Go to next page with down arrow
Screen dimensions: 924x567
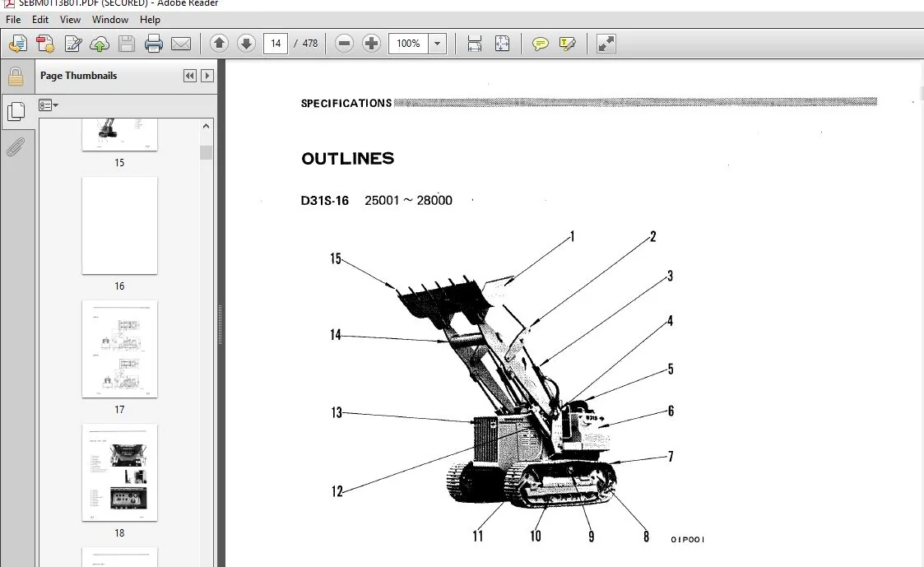point(246,43)
